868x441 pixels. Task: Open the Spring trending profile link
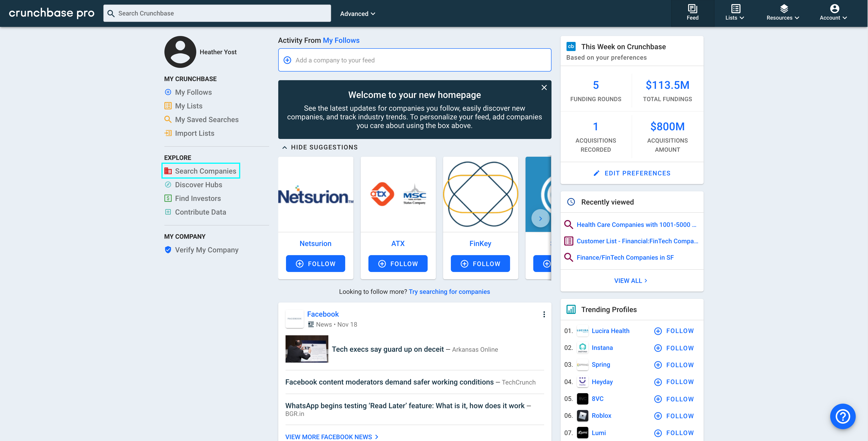point(601,364)
